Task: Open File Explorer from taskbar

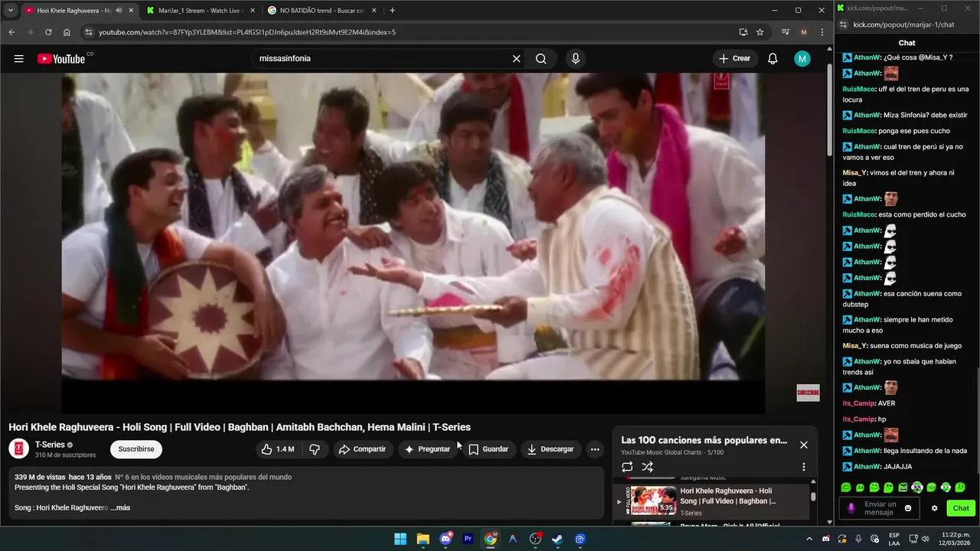Action: 423,539
